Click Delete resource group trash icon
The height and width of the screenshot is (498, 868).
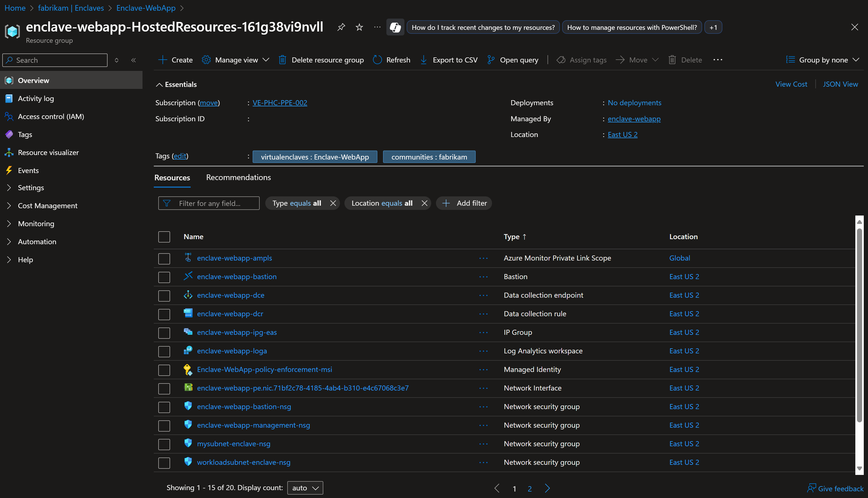(282, 60)
